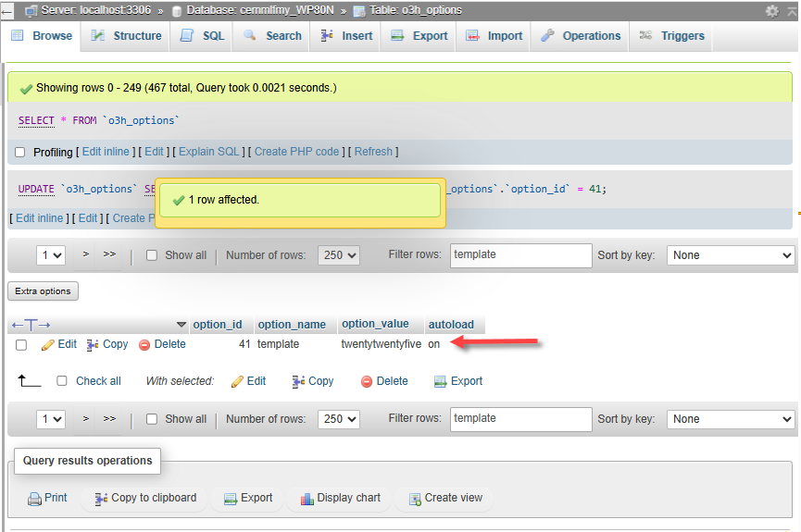This screenshot has width=801, height=532.
Task: Sort by autoload column
Action: [x=451, y=324]
